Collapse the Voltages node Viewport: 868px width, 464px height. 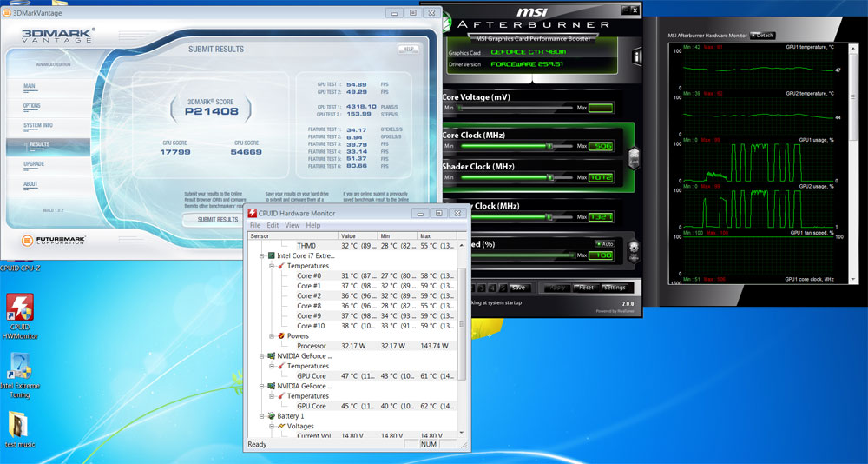click(x=272, y=426)
